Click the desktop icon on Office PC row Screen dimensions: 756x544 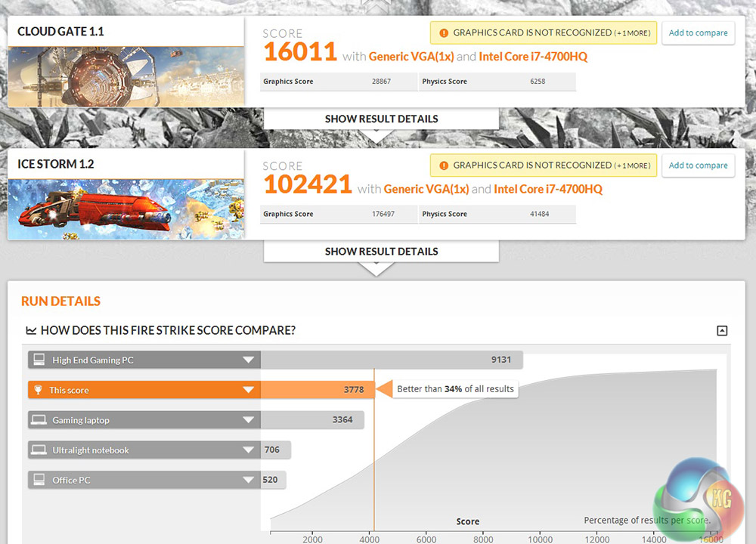click(x=39, y=480)
